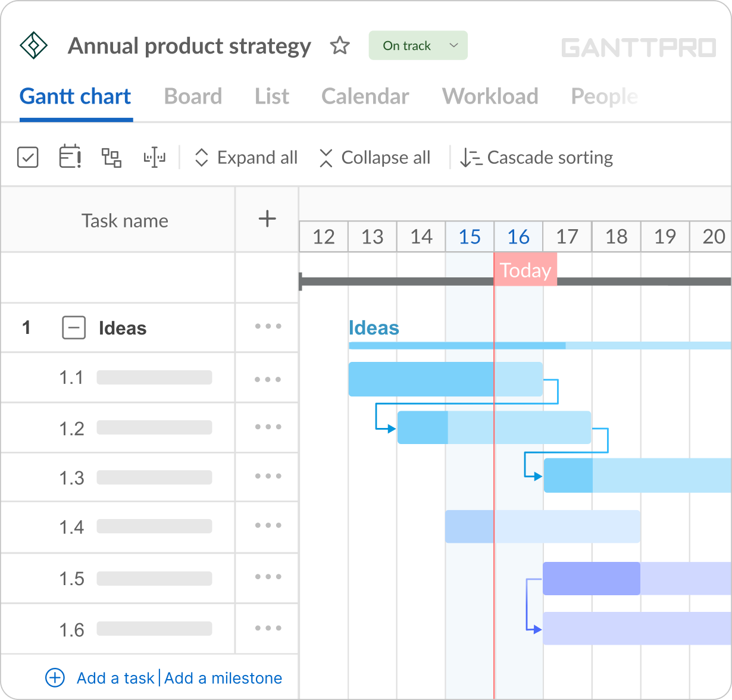Click the overdue tasks clipboard icon
This screenshot has height=700, width=732.
70,157
